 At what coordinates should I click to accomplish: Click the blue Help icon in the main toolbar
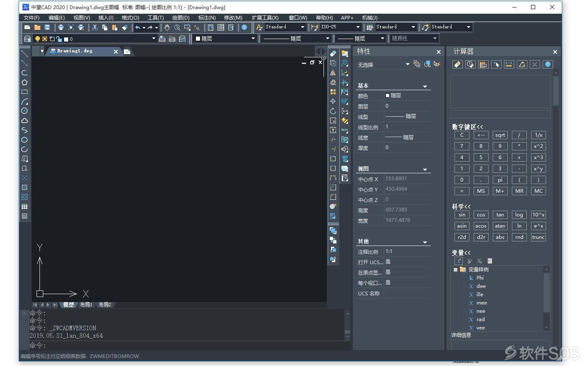pyautogui.click(x=245, y=27)
